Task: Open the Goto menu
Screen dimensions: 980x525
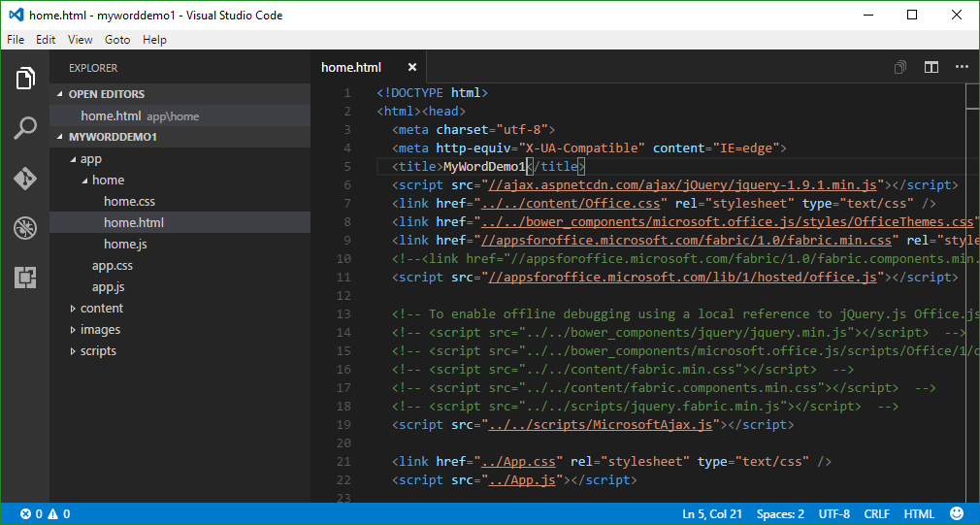Action: pyautogui.click(x=117, y=40)
